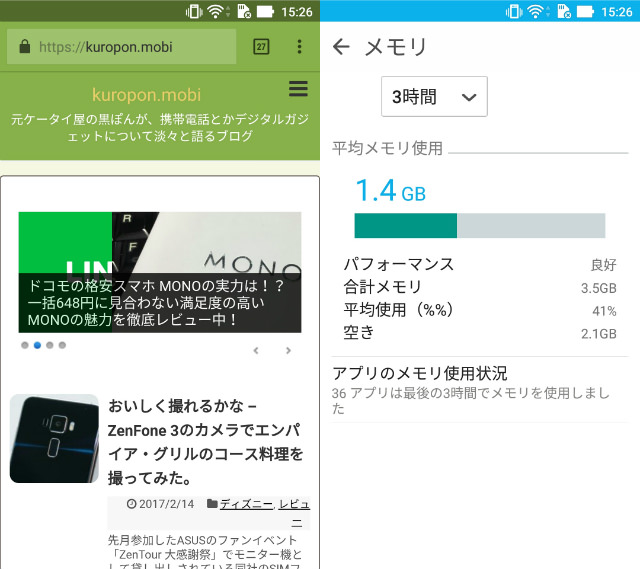Tap the vibrate mode icon in left status bar

[x=194, y=11]
